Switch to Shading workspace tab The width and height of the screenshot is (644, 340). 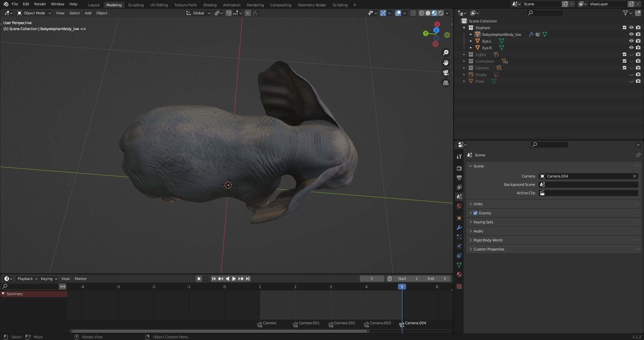pos(210,5)
